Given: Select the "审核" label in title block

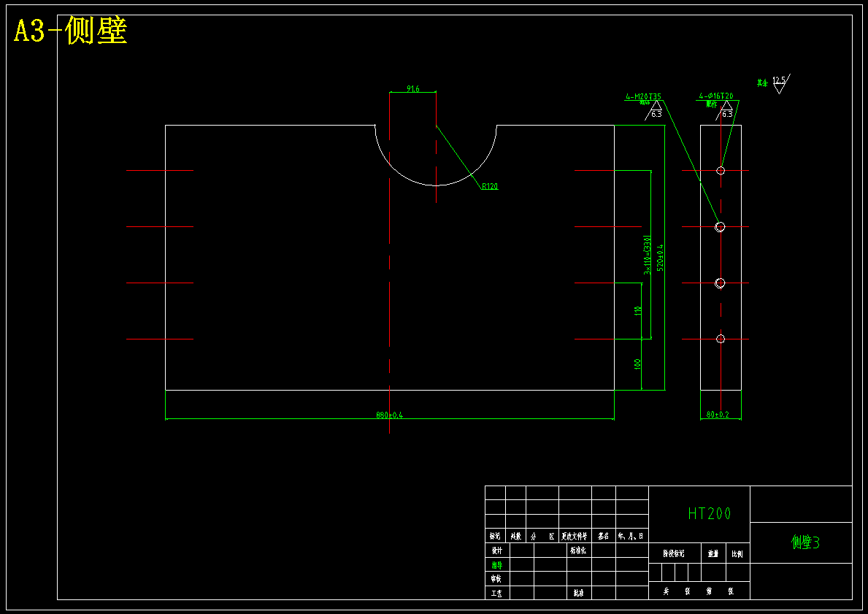Looking at the screenshot, I should [496, 579].
